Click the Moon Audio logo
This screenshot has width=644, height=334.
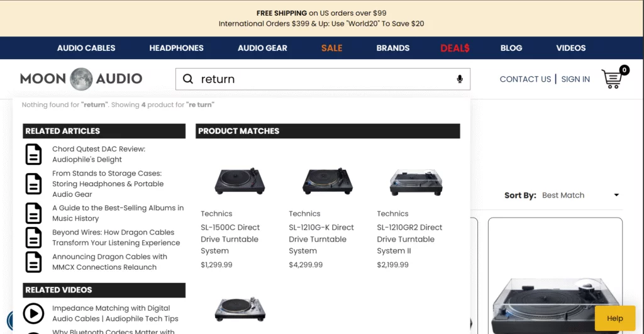point(81,79)
